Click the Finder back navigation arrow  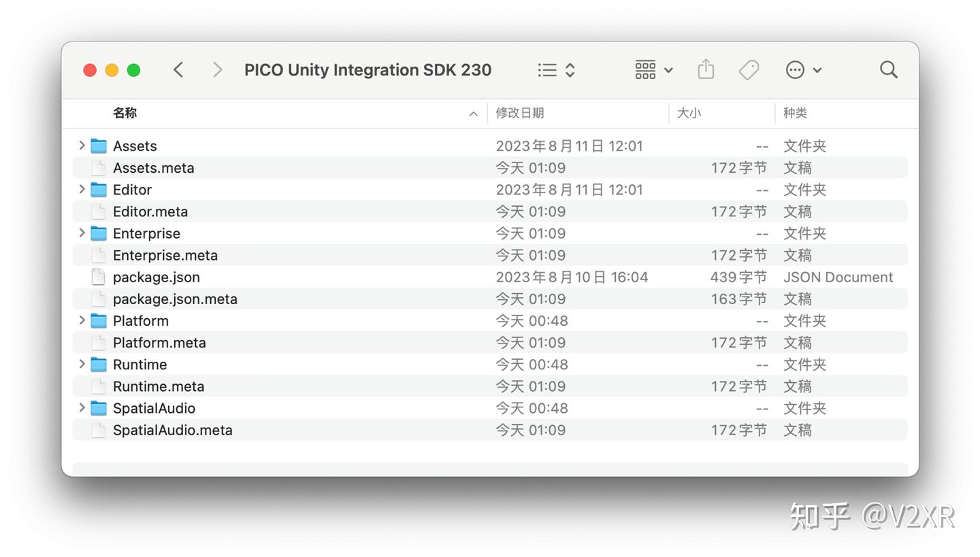click(178, 69)
